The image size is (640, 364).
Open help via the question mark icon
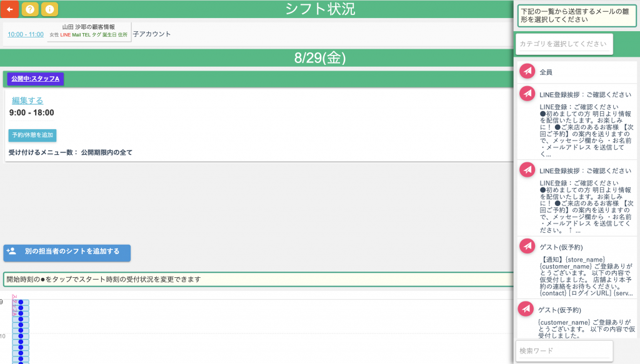click(x=30, y=9)
